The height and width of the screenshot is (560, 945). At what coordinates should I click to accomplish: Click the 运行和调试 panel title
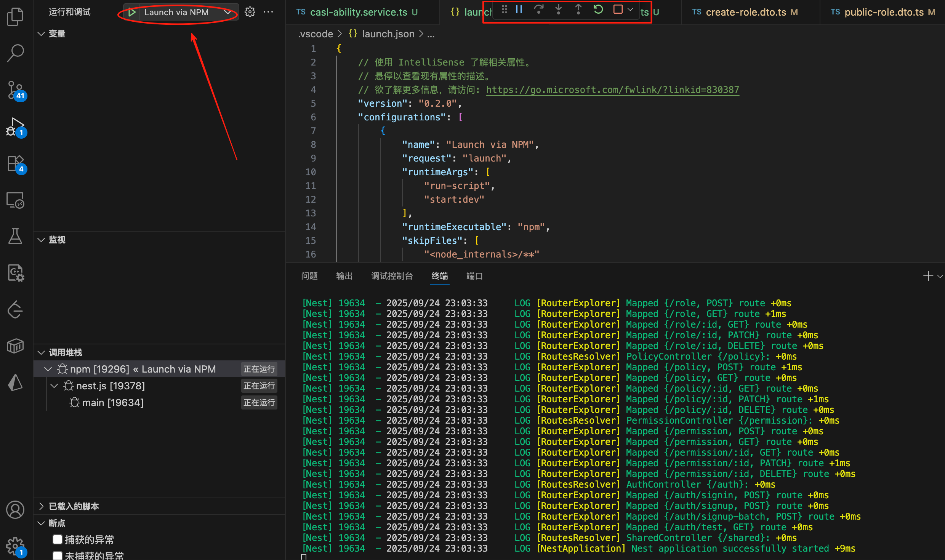(x=70, y=12)
